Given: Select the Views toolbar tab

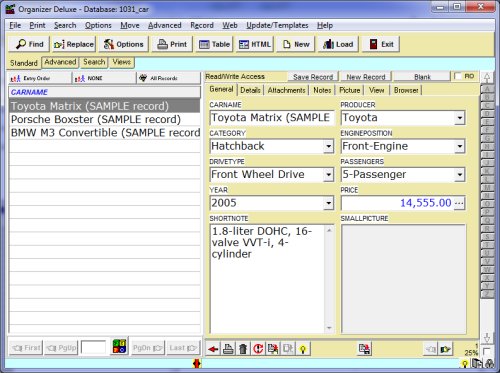Looking at the screenshot, I should pos(121,62).
